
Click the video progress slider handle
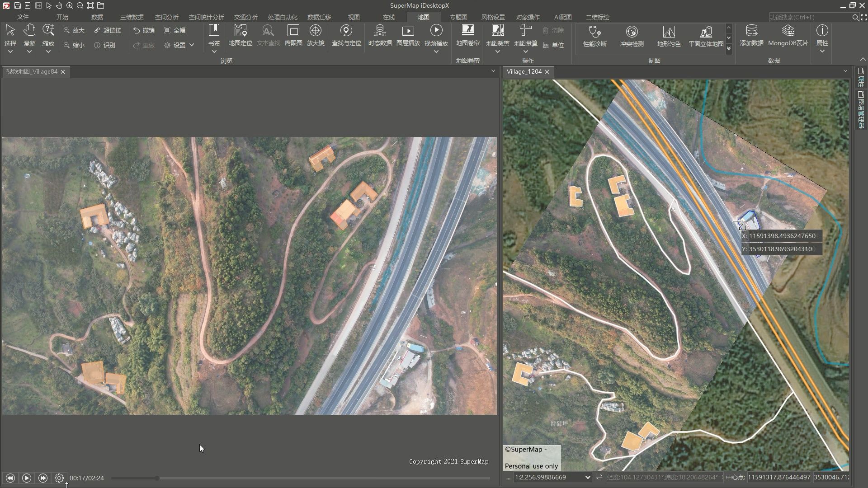click(157, 478)
